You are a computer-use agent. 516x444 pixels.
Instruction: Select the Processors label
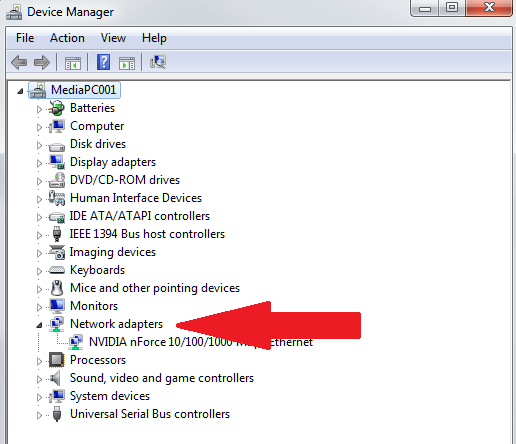point(98,360)
